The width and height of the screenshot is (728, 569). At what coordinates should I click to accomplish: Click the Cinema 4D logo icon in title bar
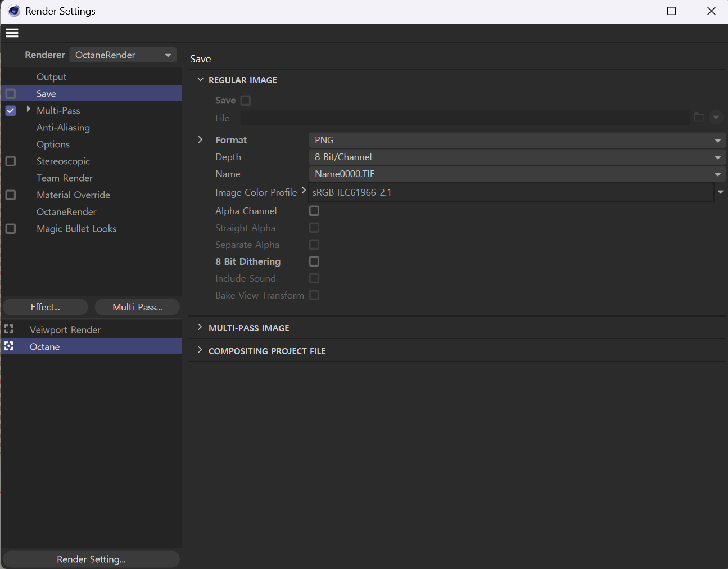point(14,11)
